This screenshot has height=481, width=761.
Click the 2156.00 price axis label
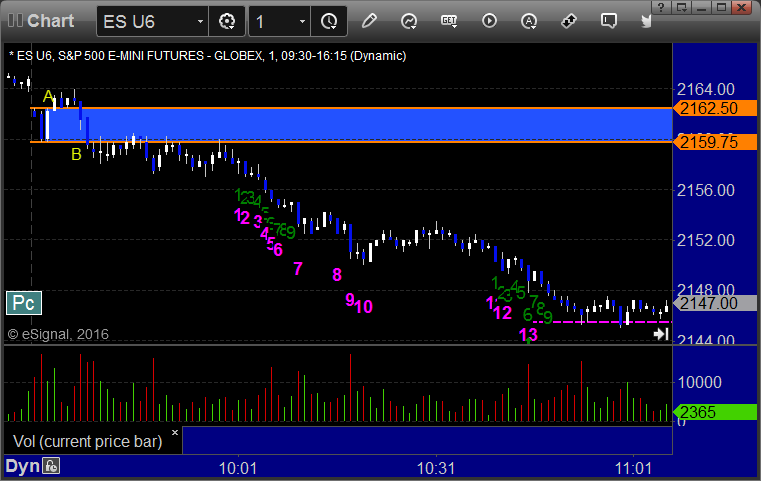pyautogui.click(x=706, y=190)
